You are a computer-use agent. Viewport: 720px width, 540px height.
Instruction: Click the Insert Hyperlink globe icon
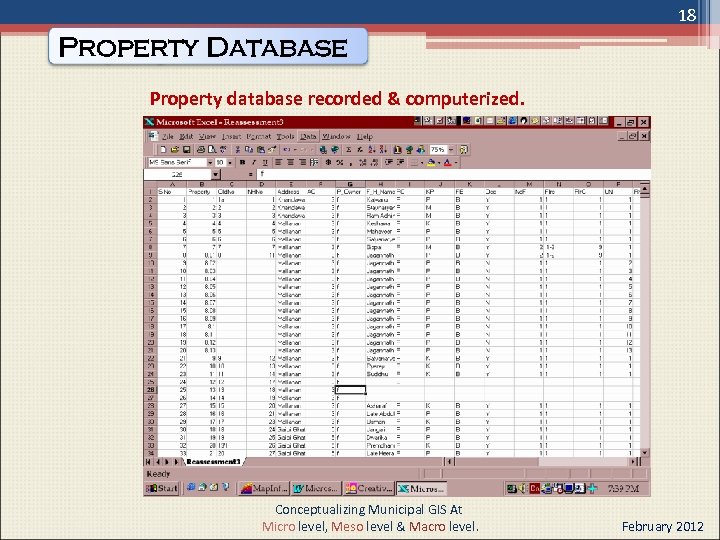pyautogui.click(x=322, y=150)
